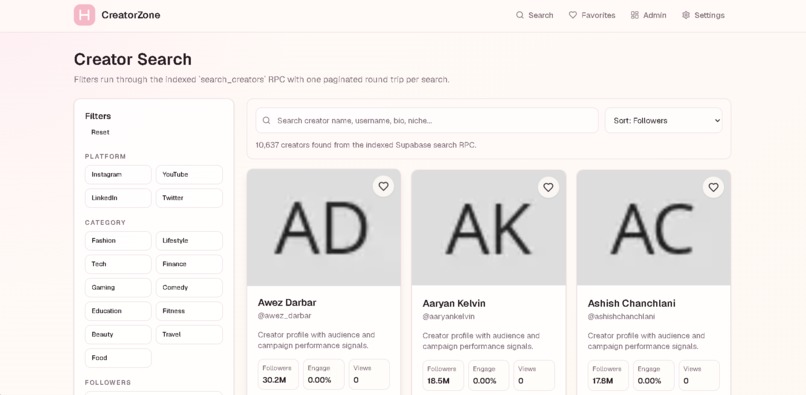Select the Tech category filter
The height and width of the screenshot is (395, 806).
[118, 264]
